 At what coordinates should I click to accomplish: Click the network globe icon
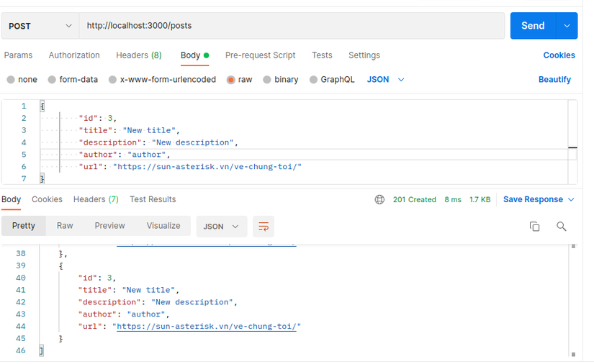[x=379, y=200]
